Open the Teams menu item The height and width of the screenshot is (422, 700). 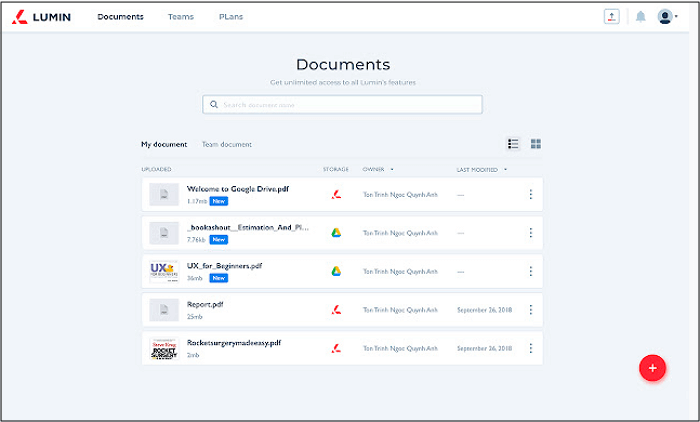(x=181, y=17)
